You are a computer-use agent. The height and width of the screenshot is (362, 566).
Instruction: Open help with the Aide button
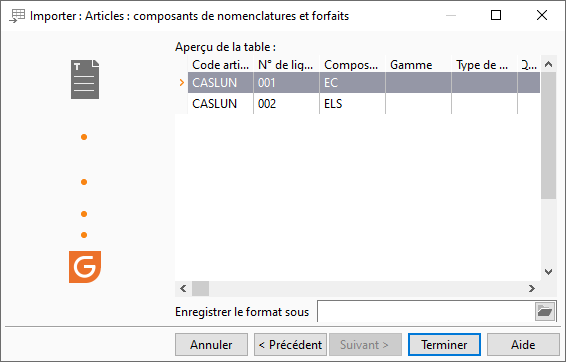pyautogui.click(x=523, y=345)
